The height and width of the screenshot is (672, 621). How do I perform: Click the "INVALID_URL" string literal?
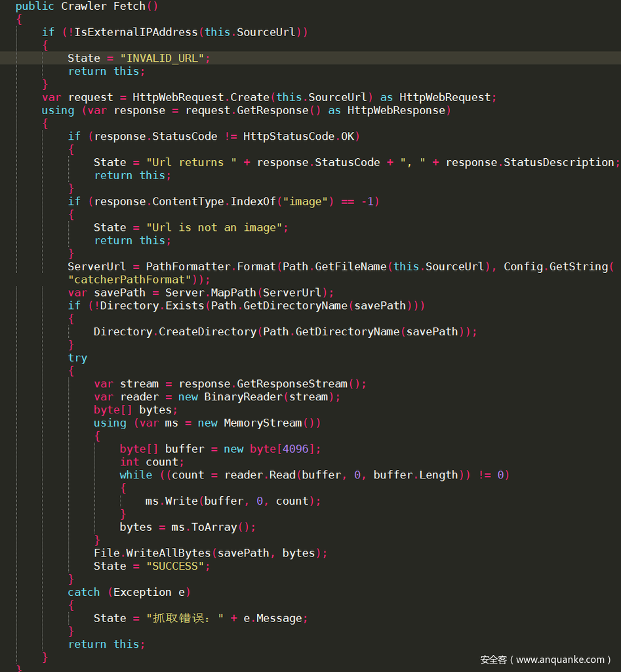click(165, 58)
